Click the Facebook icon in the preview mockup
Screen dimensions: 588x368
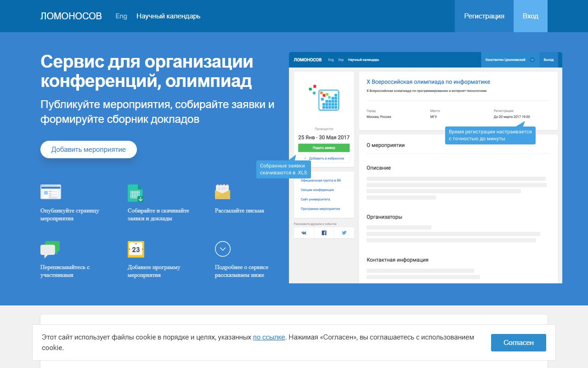pyautogui.click(x=324, y=233)
